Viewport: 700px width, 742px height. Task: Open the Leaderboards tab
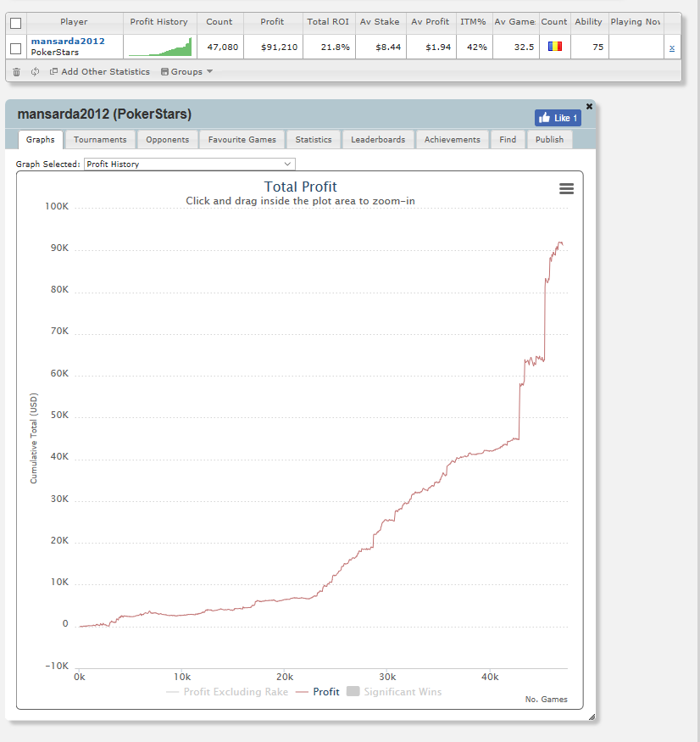(378, 140)
